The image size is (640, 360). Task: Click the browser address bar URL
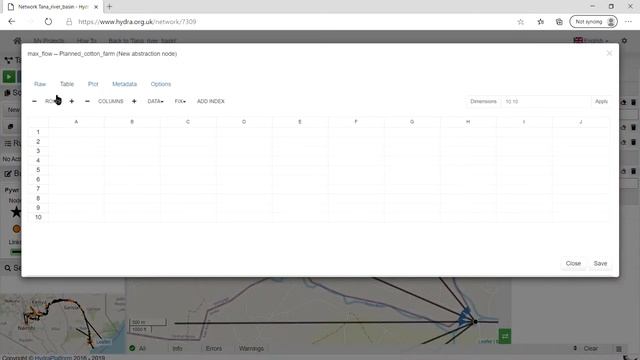click(x=137, y=22)
